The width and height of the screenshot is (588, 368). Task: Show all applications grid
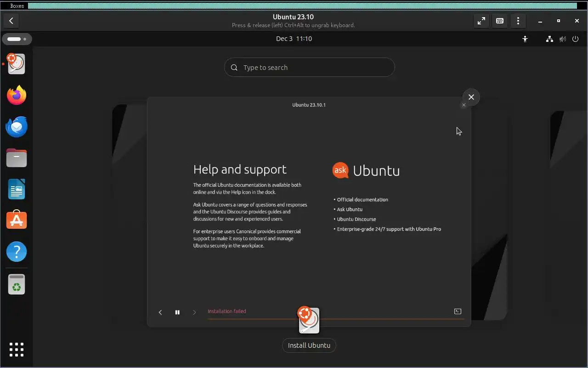(17, 350)
